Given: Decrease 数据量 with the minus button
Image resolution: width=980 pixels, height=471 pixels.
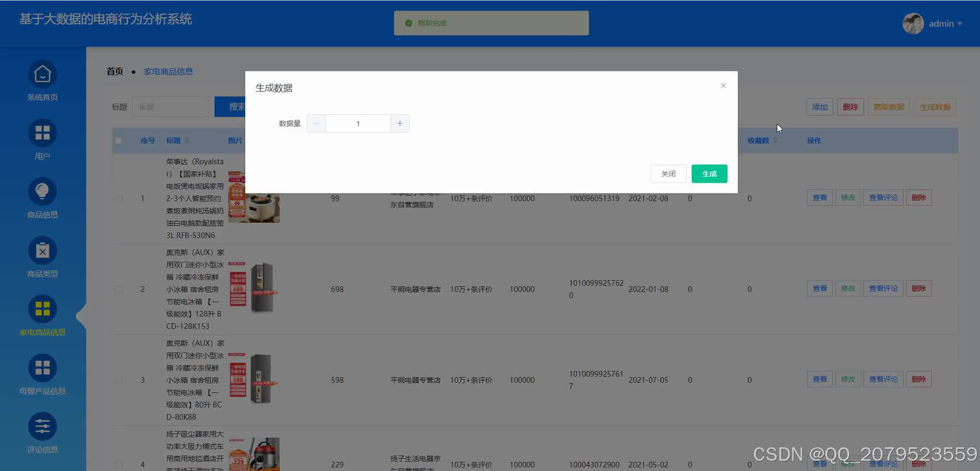Looking at the screenshot, I should [316, 124].
